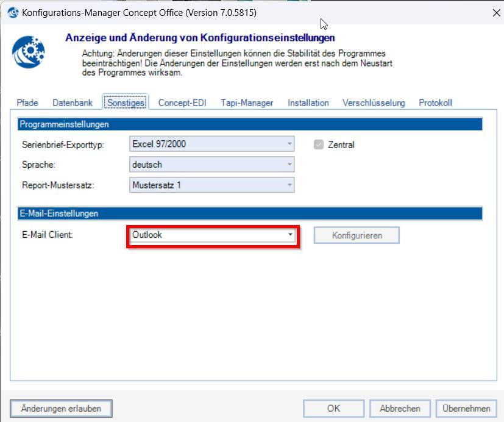Screen dimensions: 504x422
Task: Click the Serienbrief-Exporttyp label
Action: 63,145
